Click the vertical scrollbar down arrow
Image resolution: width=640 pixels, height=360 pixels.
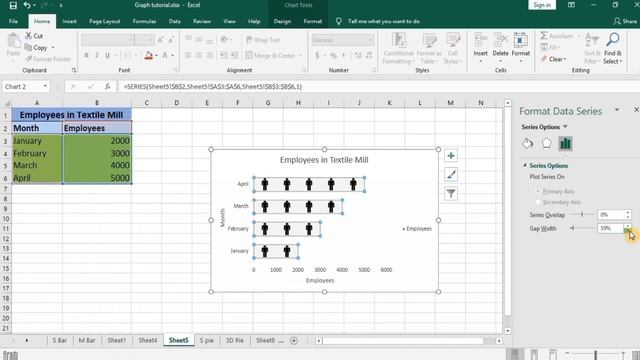[507, 331]
